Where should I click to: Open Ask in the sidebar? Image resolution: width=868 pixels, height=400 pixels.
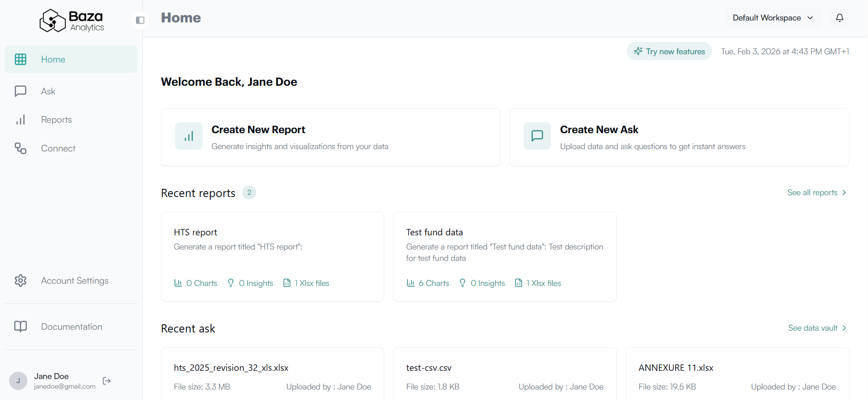tap(71, 91)
